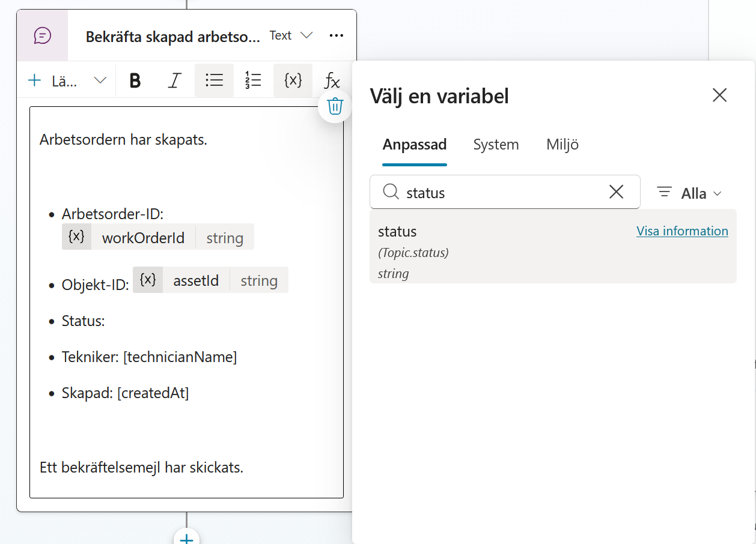Switch to the Anpassad tab
This screenshot has width=756, height=544.
[x=415, y=145]
